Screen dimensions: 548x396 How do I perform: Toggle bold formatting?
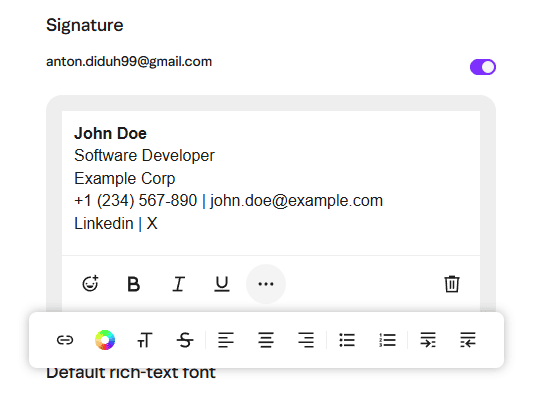coord(134,284)
